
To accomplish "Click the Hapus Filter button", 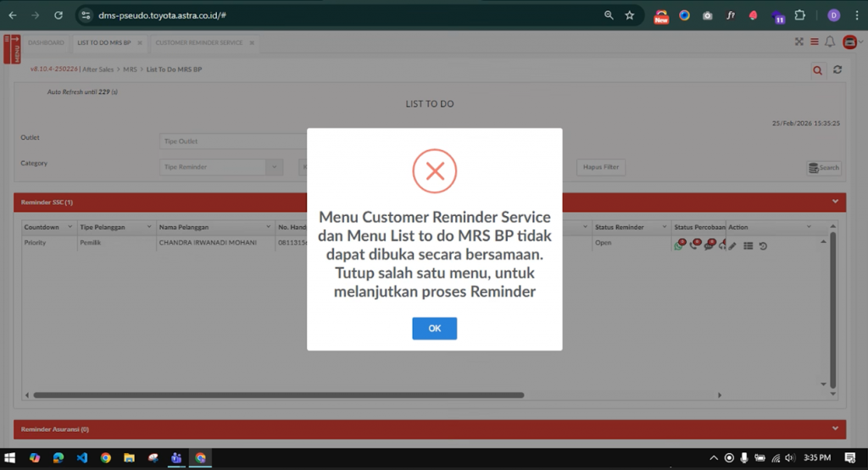I will 601,167.
